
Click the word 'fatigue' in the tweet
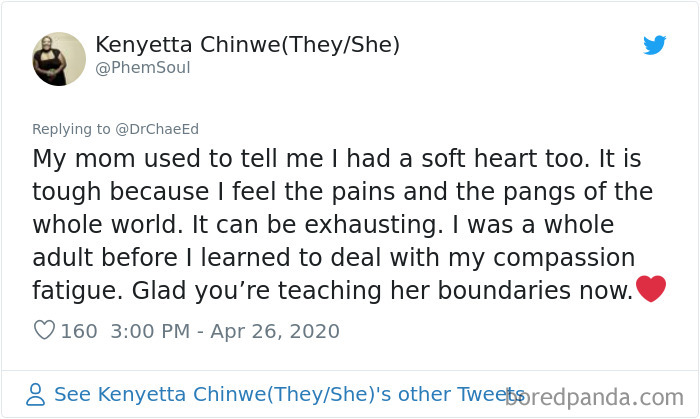(x=70, y=289)
